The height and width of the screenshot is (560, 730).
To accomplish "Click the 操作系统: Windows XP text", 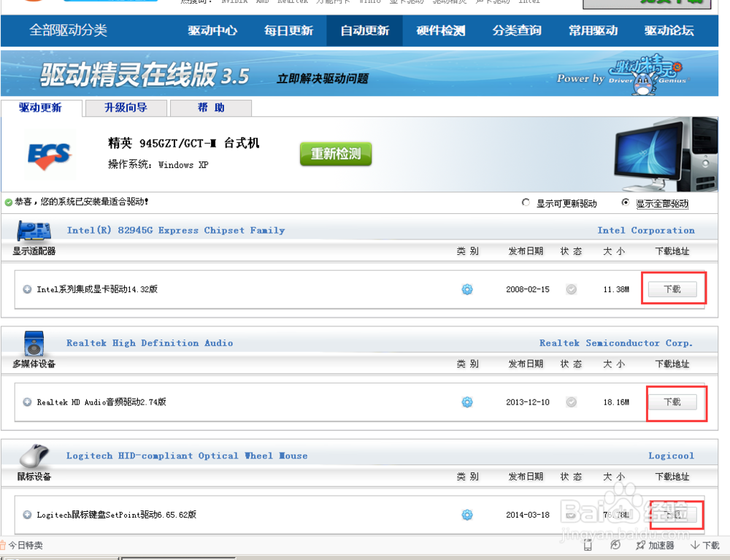I will [x=158, y=164].
